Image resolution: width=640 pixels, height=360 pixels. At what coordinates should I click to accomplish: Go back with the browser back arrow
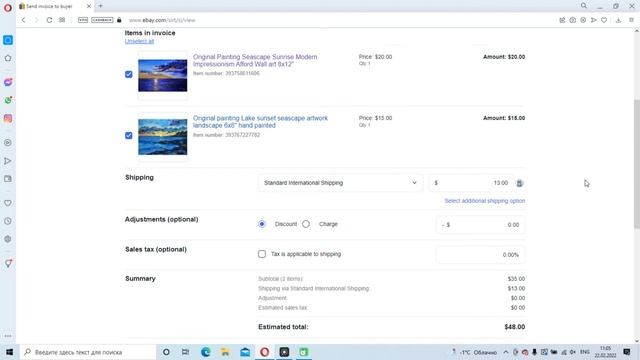[24, 20]
